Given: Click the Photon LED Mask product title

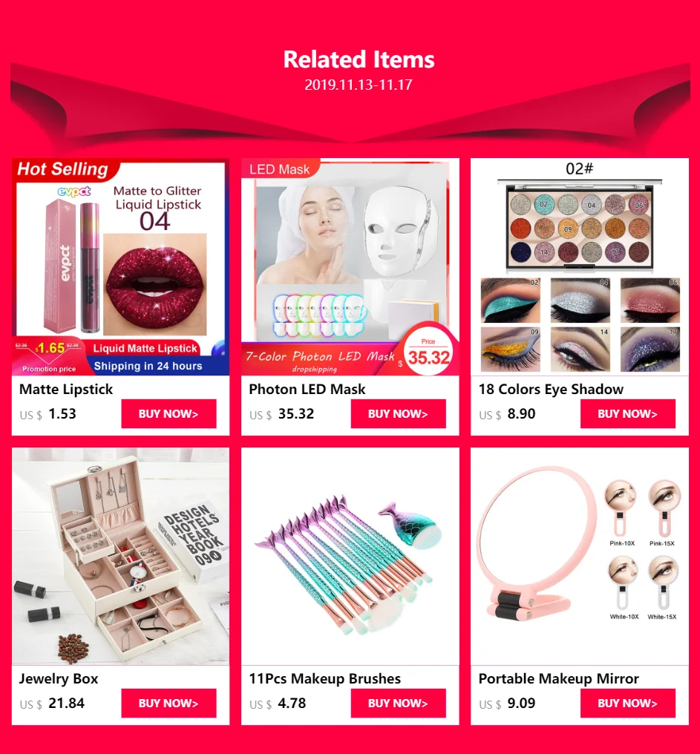Looking at the screenshot, I should click(x=307, y=389).
